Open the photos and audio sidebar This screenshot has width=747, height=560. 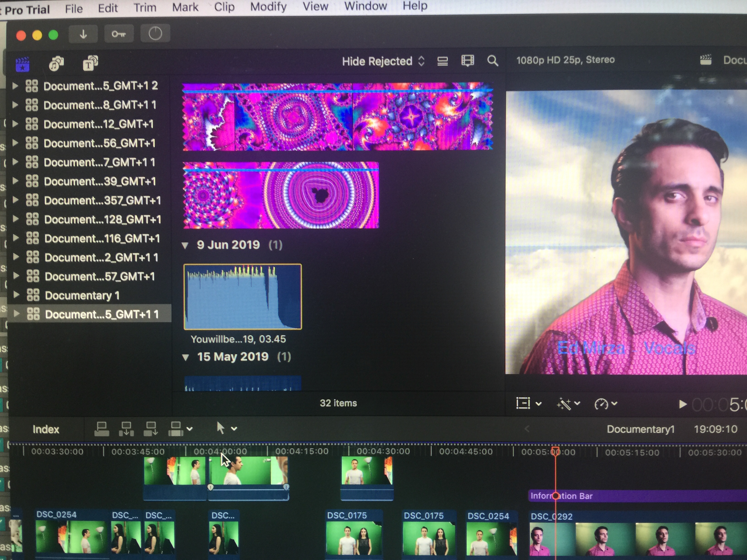56,63
